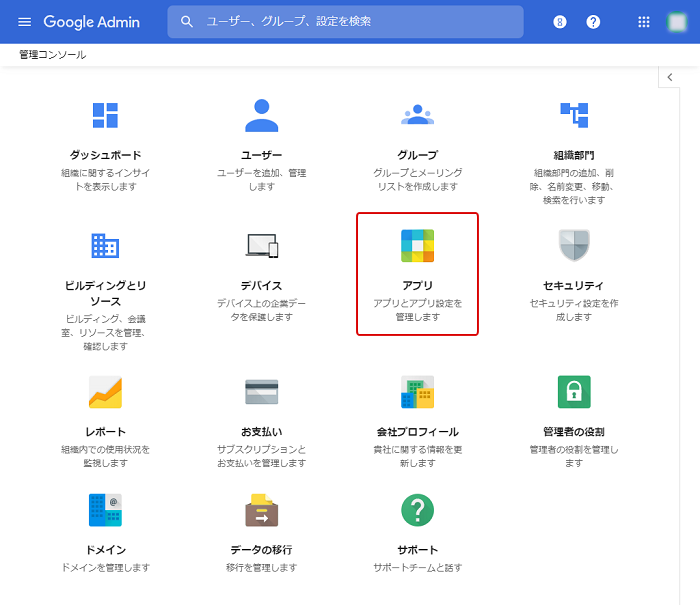
Task: Open the ドメイン domain icon
Action: point(105,510)
